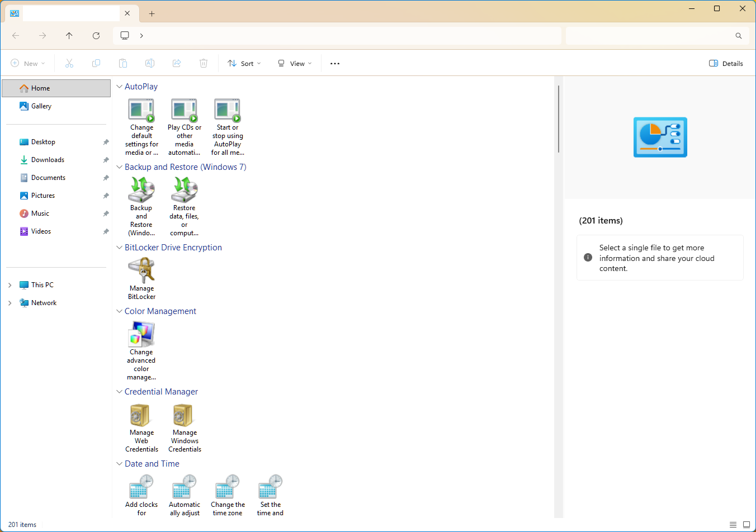Select Downloads in the navigation pane

coord(48,160)
